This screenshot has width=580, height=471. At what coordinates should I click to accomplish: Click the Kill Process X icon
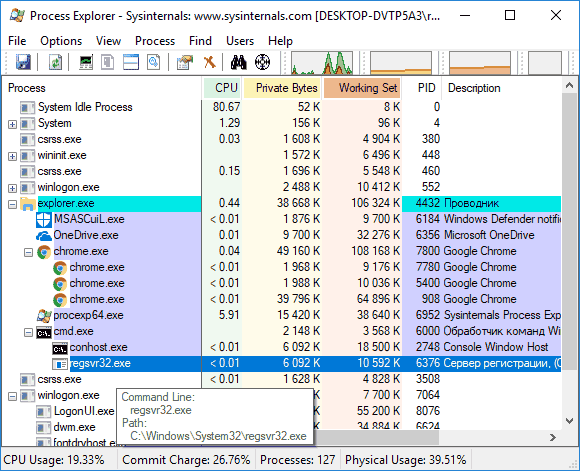pos(209,62)
